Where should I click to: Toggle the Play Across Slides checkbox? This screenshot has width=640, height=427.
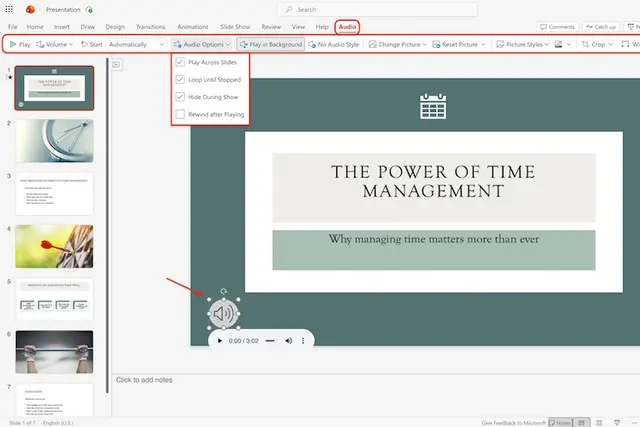point(180,62)
